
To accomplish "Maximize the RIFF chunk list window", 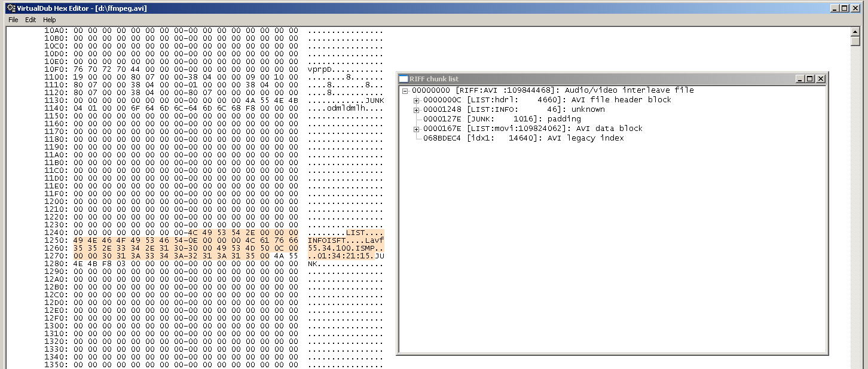I will pyautogui.click(x=811, y=79).
